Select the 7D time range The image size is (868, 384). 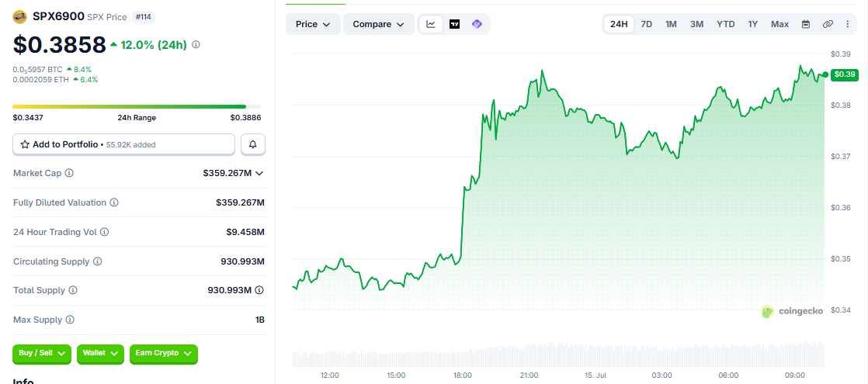[646, 24]
